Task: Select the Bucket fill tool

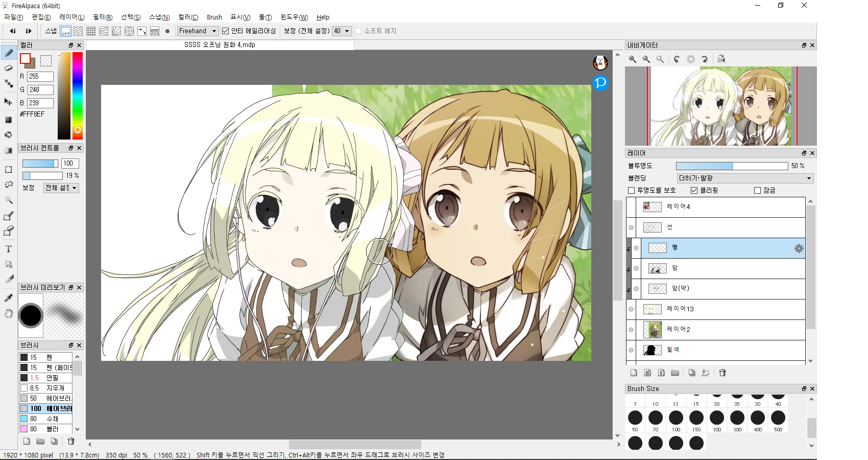Action: tap(9, 135)
